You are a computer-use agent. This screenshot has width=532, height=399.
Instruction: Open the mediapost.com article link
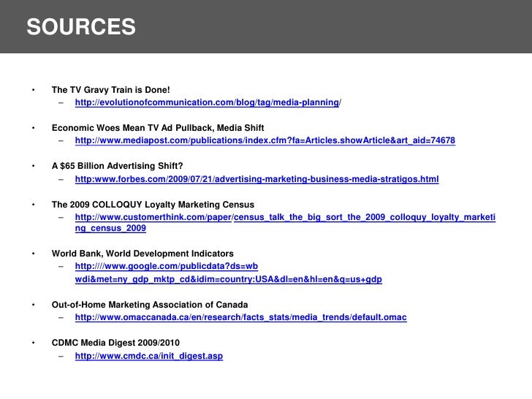(x=265, y=140)
